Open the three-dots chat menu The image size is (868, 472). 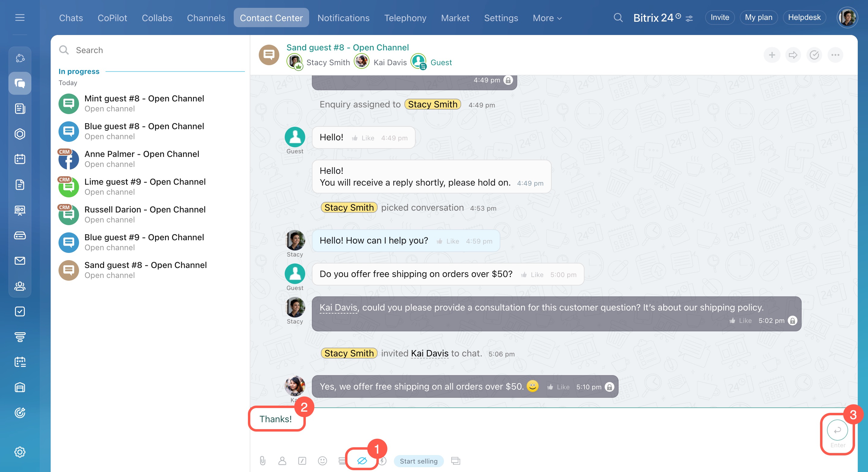835,55
